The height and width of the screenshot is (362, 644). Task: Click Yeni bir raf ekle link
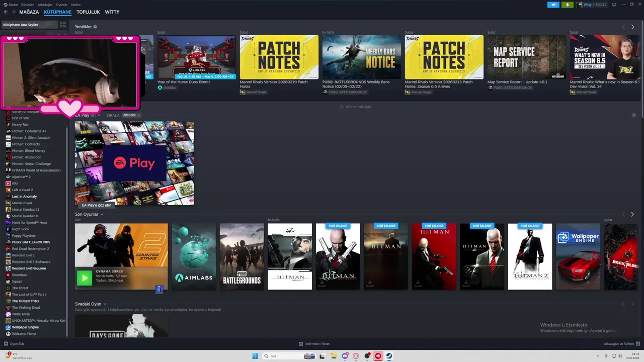pos(355,107)
